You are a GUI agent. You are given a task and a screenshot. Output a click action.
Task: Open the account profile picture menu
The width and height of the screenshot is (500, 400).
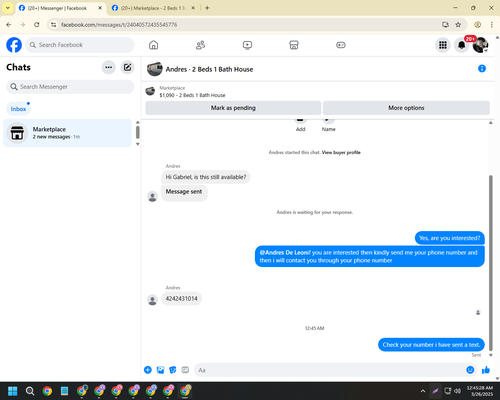click(480, 45)
